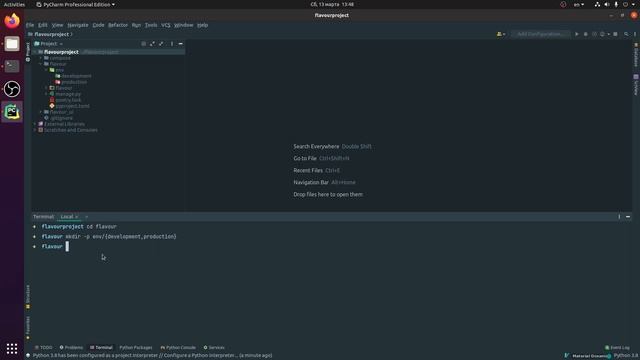
Task: Open the Project view dropdown
Action: point(49,44)
